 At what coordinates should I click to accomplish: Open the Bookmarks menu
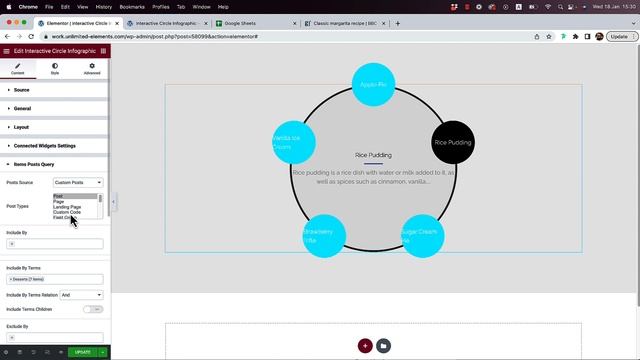coord(132,7)
